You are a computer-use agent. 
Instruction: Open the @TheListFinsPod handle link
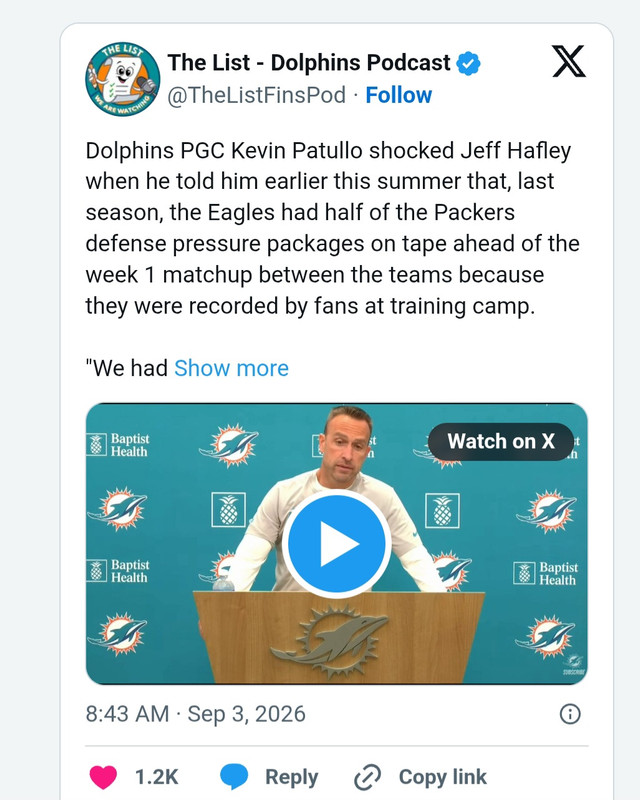257,95
